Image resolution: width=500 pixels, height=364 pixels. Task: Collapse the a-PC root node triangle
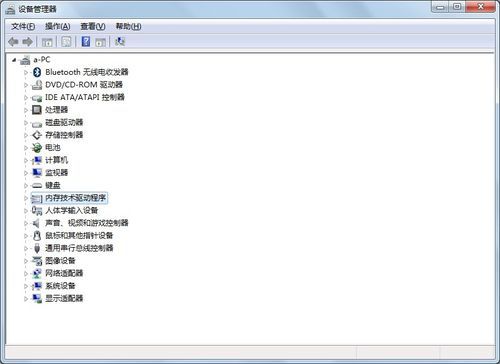(x=14, y=60)
